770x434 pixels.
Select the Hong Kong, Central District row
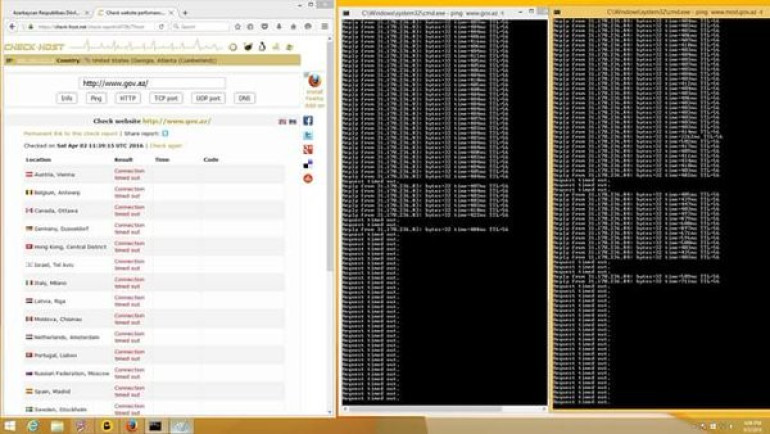(154, 247)
